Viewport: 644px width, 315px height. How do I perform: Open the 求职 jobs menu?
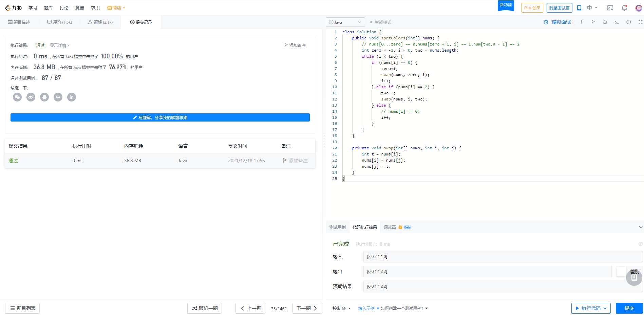(95, 8)
